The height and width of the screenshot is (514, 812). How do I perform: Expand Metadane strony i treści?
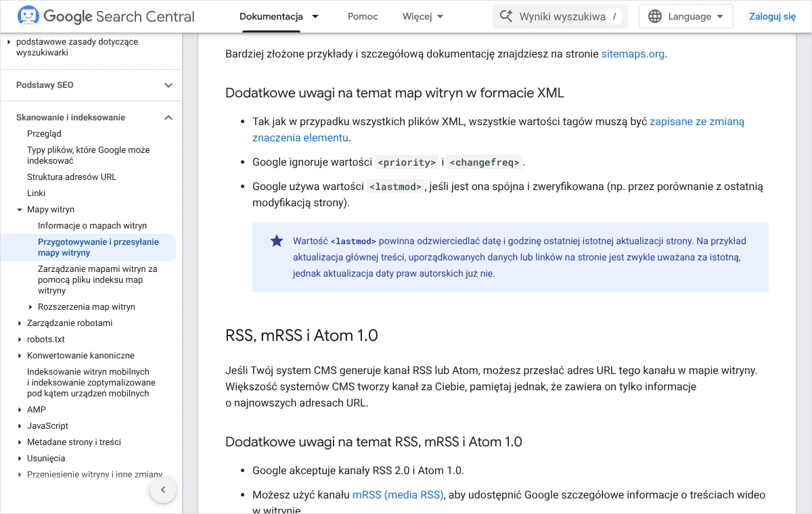pos(20,442)
